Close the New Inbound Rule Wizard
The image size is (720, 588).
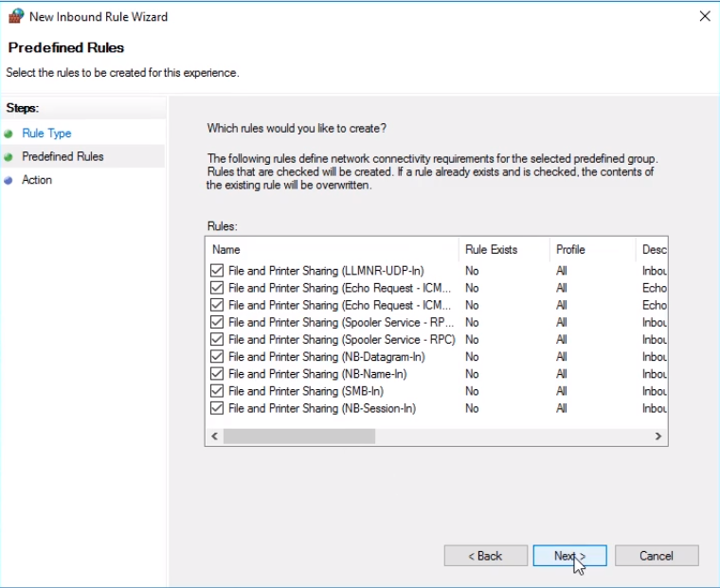[705, 16]
